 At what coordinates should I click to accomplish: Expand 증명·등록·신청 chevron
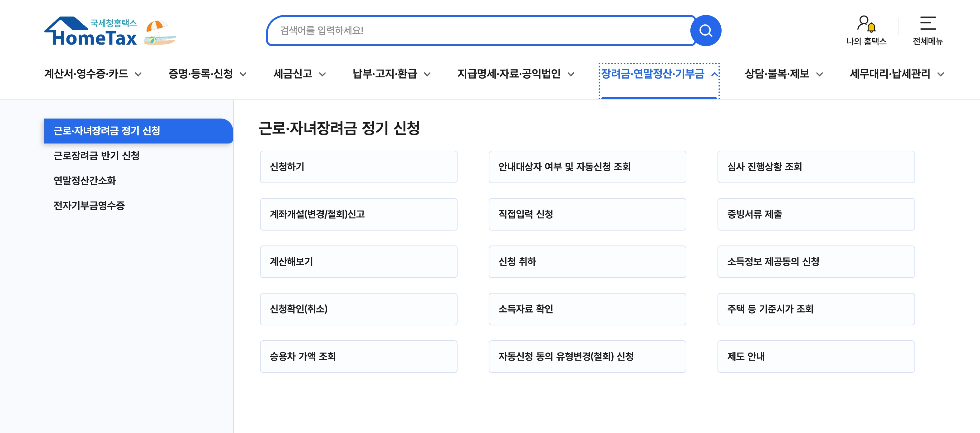click(x=243, y=75)
